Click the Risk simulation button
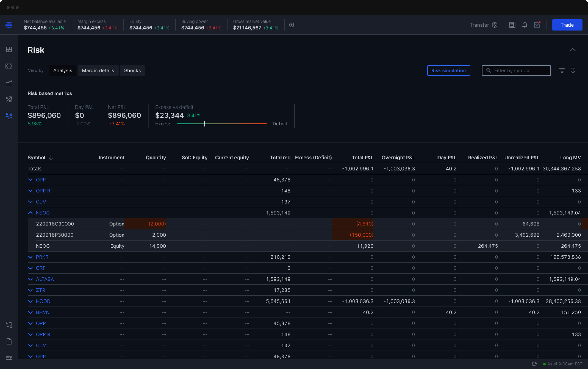Image resolution: width=588 pixels, height=369 pixels. [448, 70]
